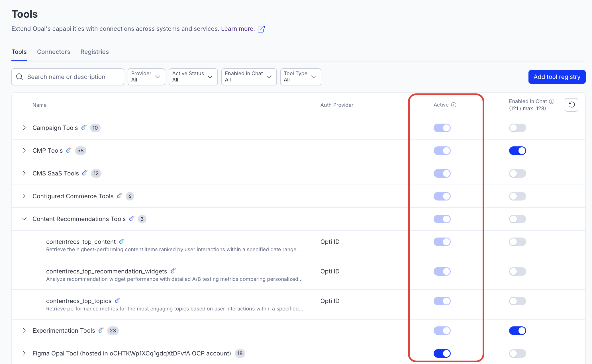Click the Add tool registry button
The image size is (592, 364).
click(x=557, y=77)
